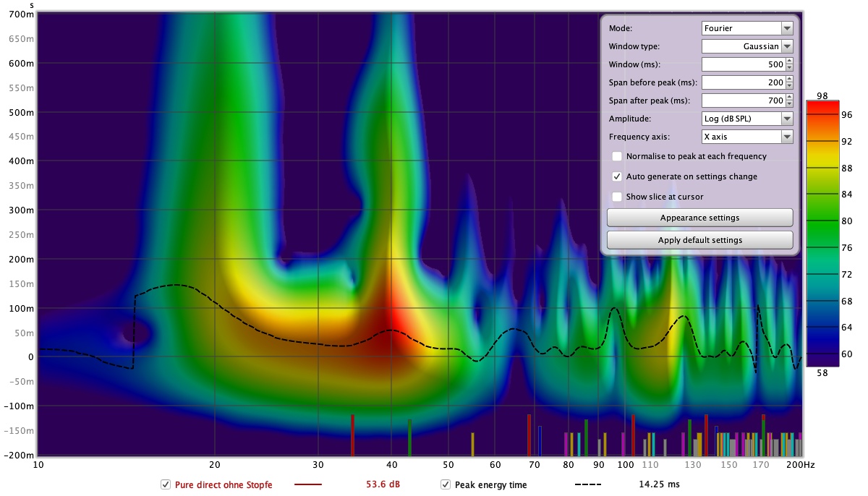
Task: Expand the Window type Gaussian dropdown
Action: point(747,46)
